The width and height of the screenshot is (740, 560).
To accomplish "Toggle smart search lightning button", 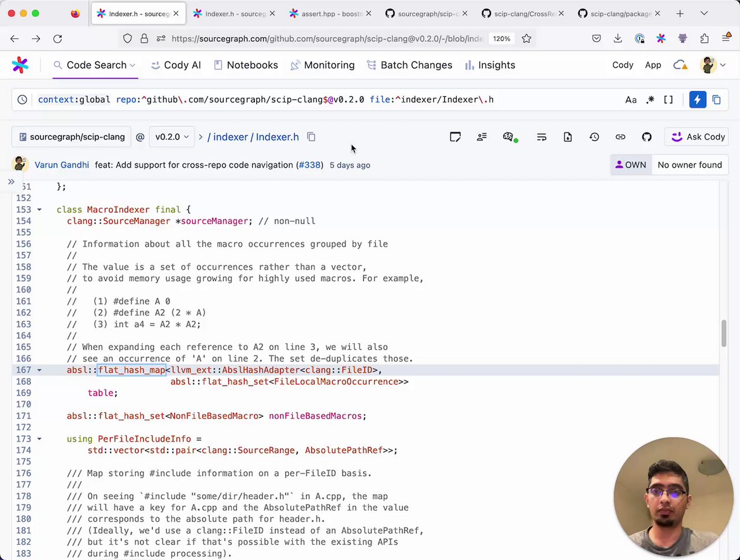I will 697,100.
